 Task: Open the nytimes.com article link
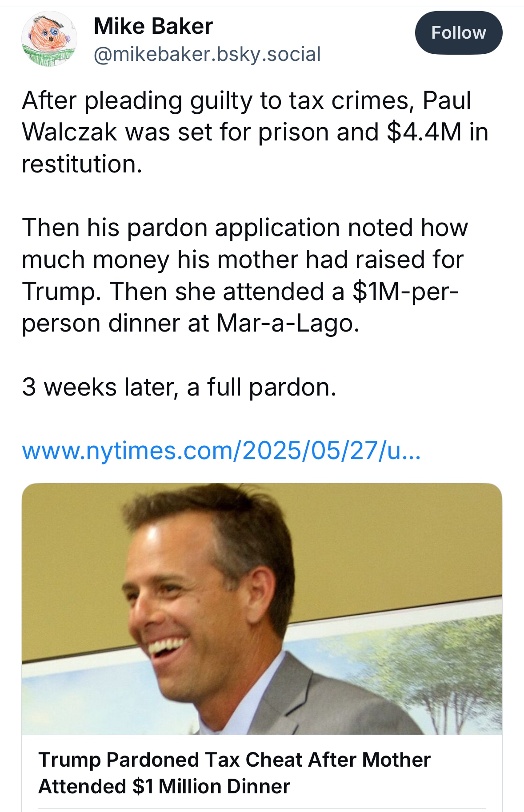tap(221, 451)
